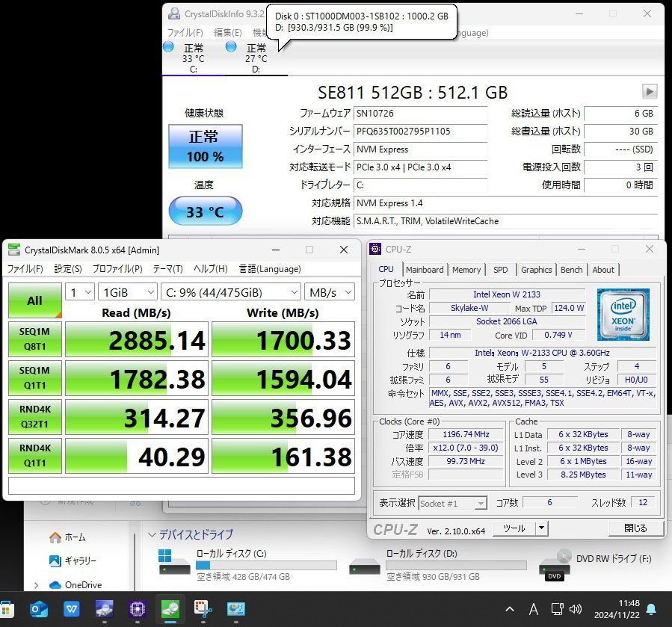
Task: Click the interface field NVM Express
Action: tap(420, 149)
